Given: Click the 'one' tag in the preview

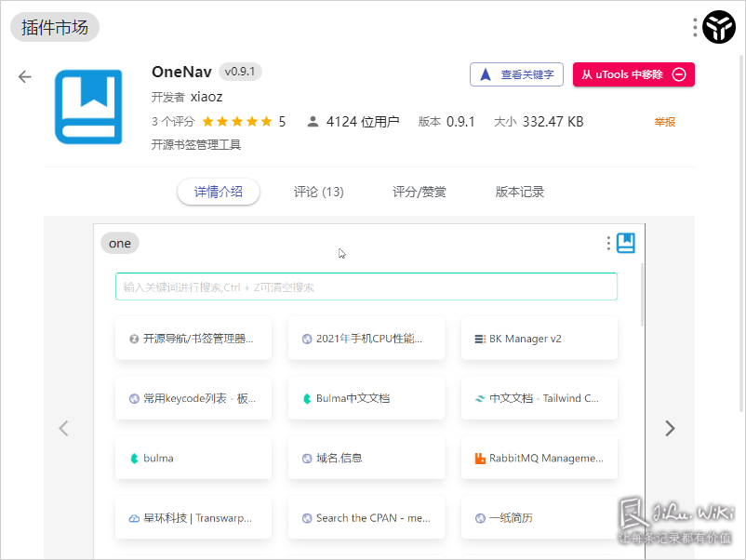Looking at the screenshot, I should pyautogui.click(x=120, y=244).
